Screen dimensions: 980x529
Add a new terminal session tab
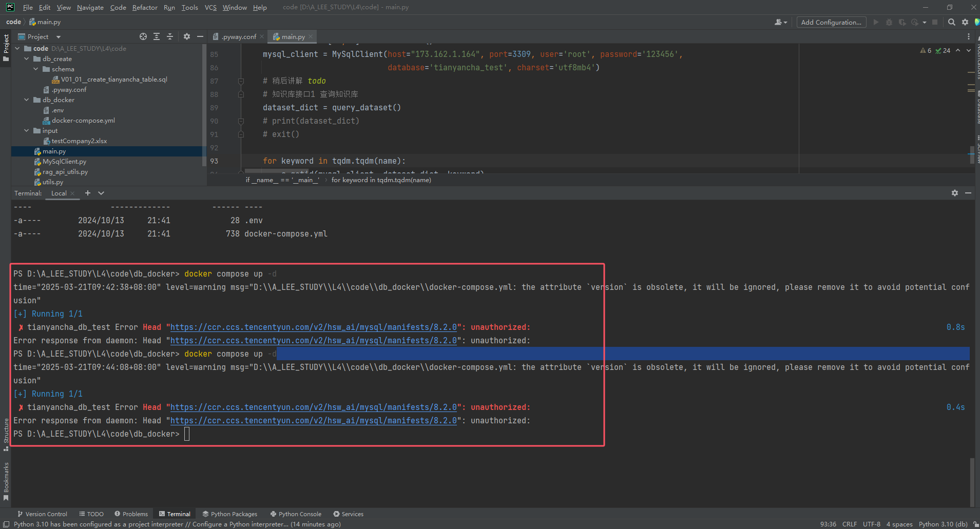(x=88, y=193)
